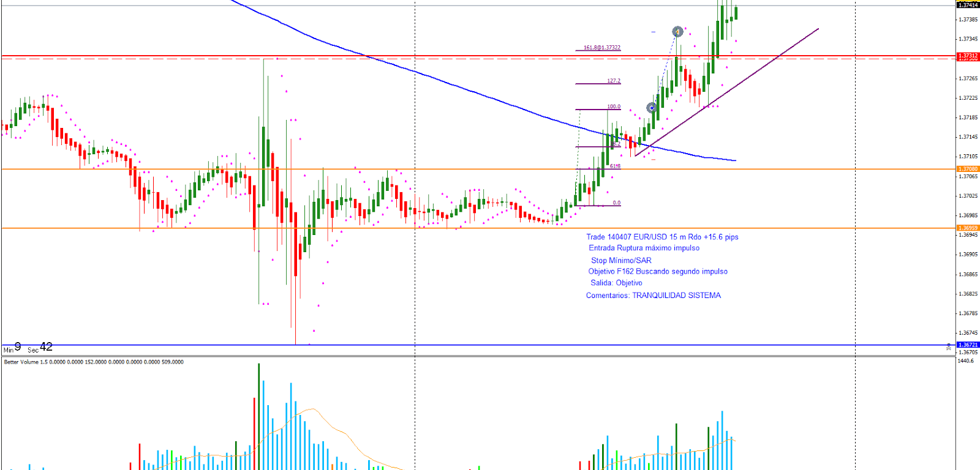Click the alert icon on the blue 1.36721 line
The height and width of the screenshot is (470, 980).
coord(949,346)
